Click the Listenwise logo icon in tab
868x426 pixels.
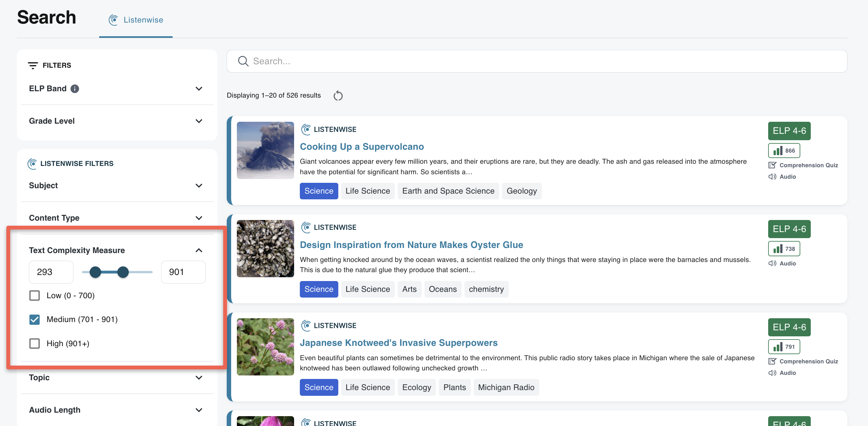(114, 20)
